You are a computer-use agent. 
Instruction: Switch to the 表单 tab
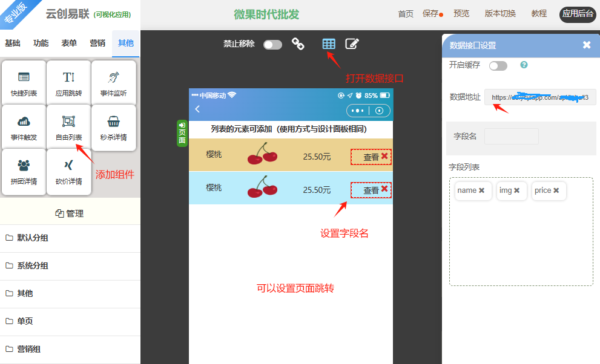pyautogui.click(x=69, y=44)
